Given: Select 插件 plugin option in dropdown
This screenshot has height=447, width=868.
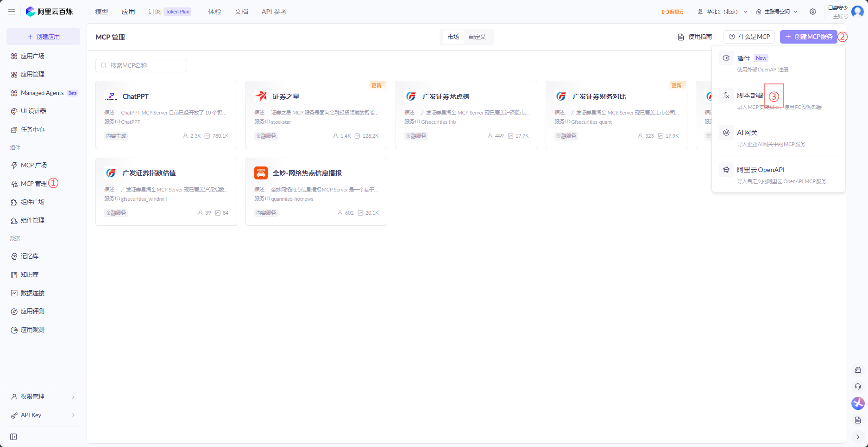Looking at the screenshot, I should (x=779, y=63).
